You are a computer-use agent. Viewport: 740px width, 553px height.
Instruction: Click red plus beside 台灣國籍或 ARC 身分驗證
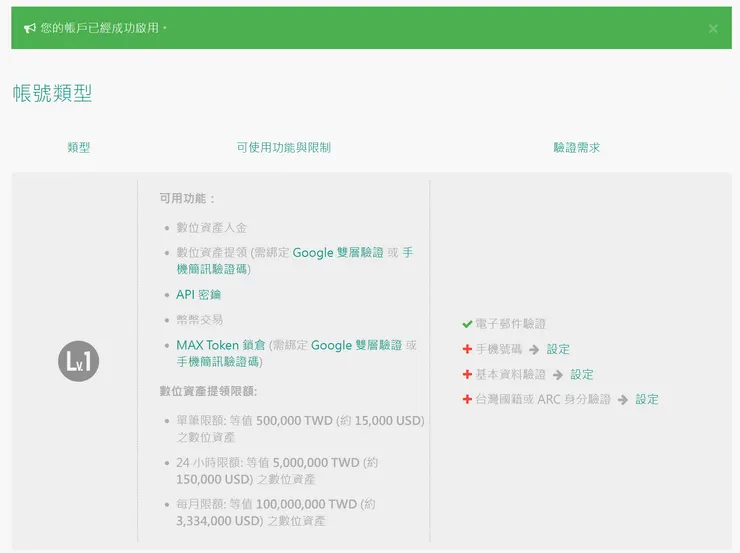tap(467, 399)
